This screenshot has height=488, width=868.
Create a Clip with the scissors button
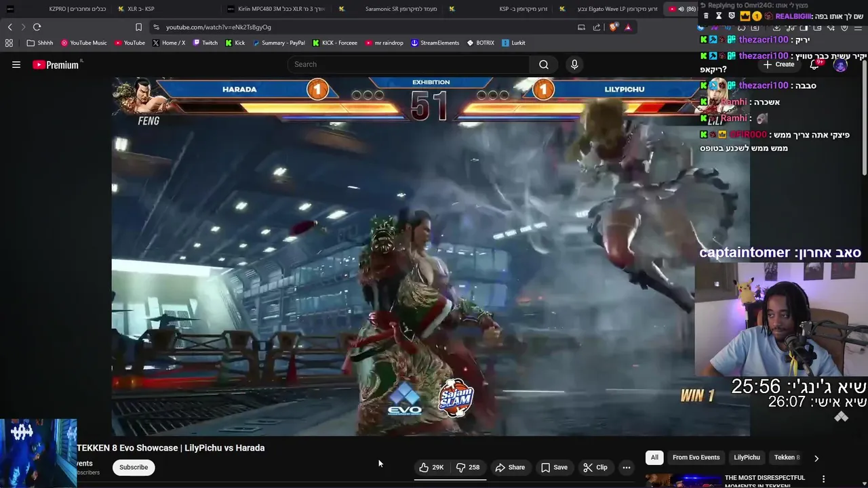595,467
